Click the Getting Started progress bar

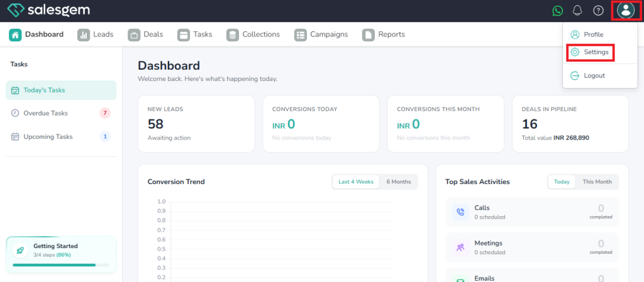(x=61, y=265)
